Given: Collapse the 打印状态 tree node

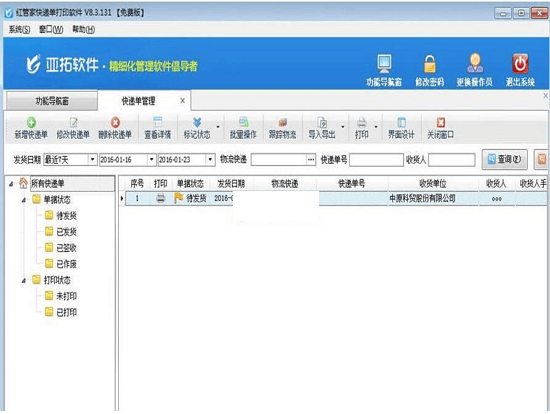Looking at the screenshot, I should 24,280.
